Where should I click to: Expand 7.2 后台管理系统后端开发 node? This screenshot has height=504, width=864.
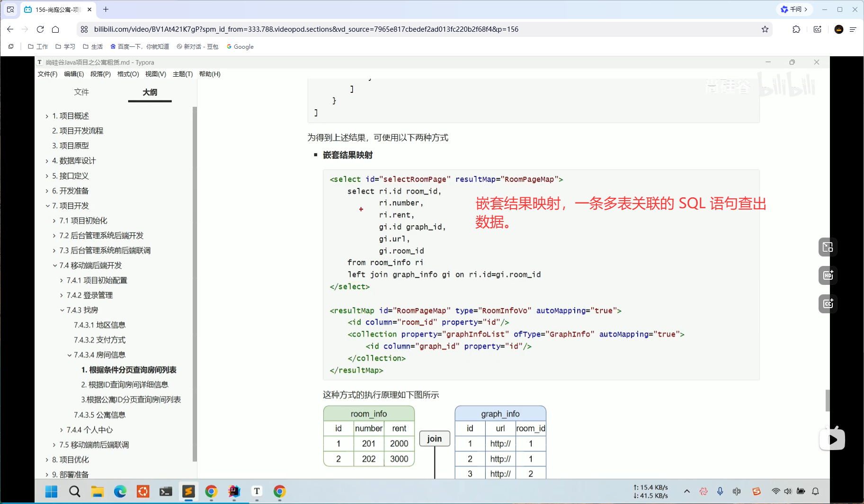tap(54, 236)
